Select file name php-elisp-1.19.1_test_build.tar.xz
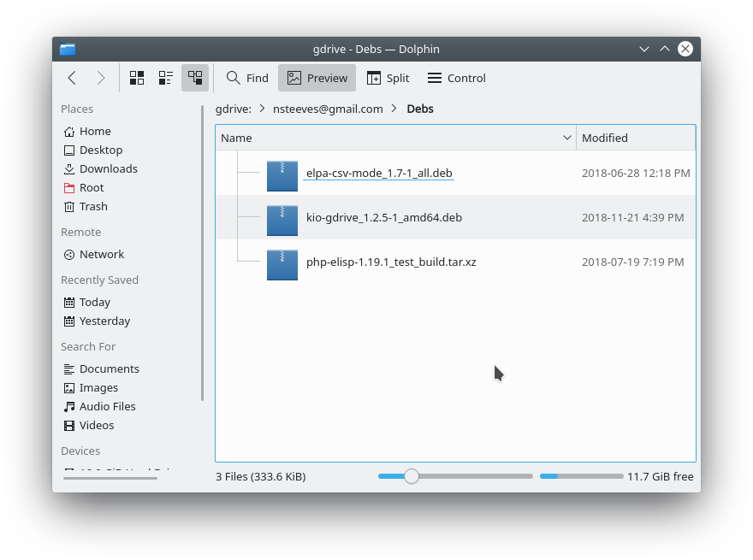753x560 pixels. pos(391,262)
